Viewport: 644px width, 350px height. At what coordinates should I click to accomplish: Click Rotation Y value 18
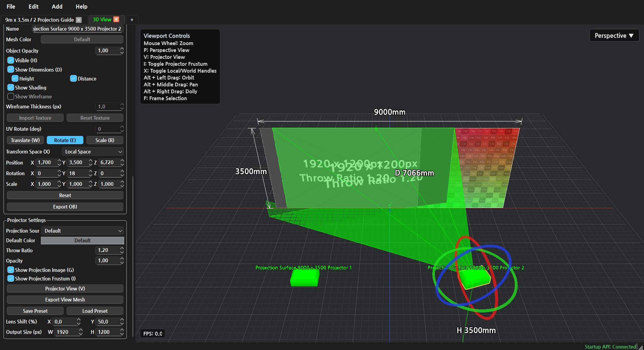click(78, 173)
